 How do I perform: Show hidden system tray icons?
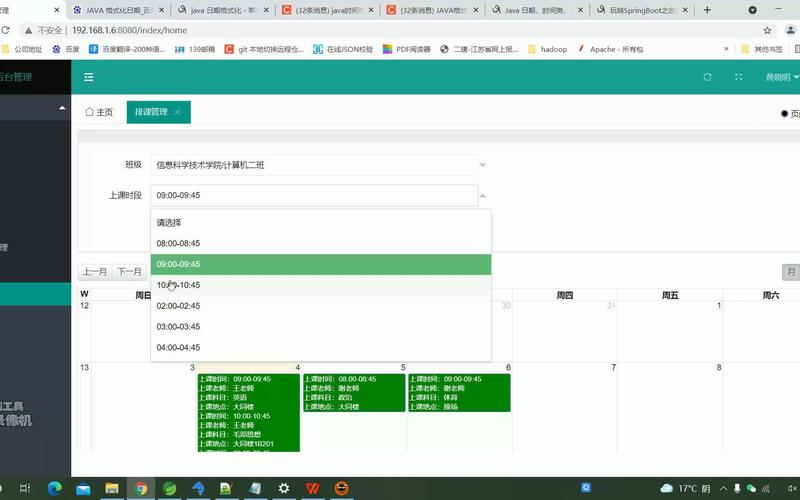tap(723, 488)
